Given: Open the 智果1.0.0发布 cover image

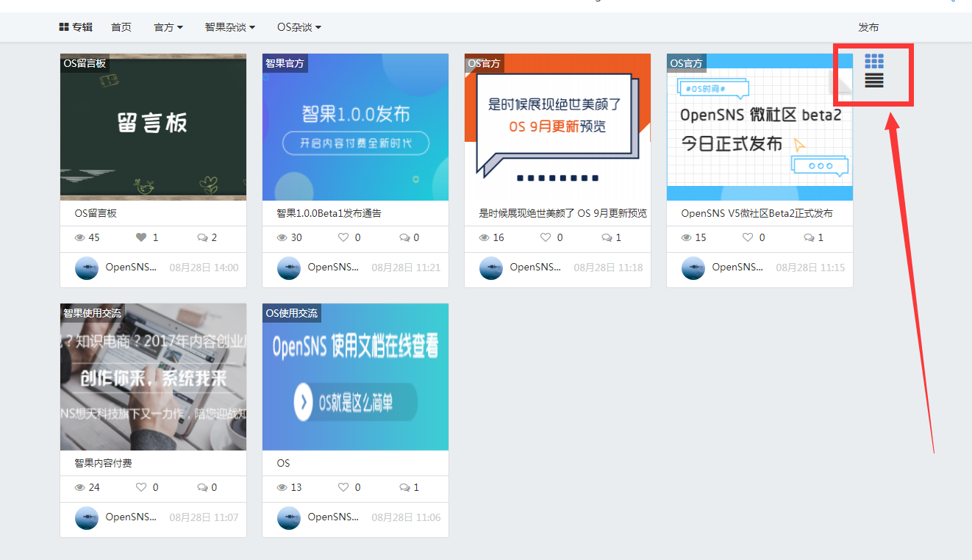Looking at the screenshot, I should [x=355, y=127].
